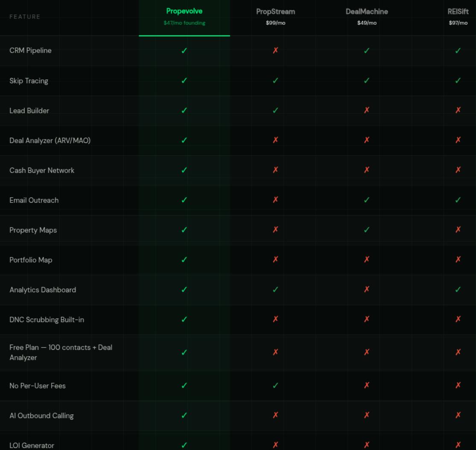Image resolution: width=476 pixels, height=450 pixels.
Task: Click REISift red X for No Per-User Fees
Action: 458,385
